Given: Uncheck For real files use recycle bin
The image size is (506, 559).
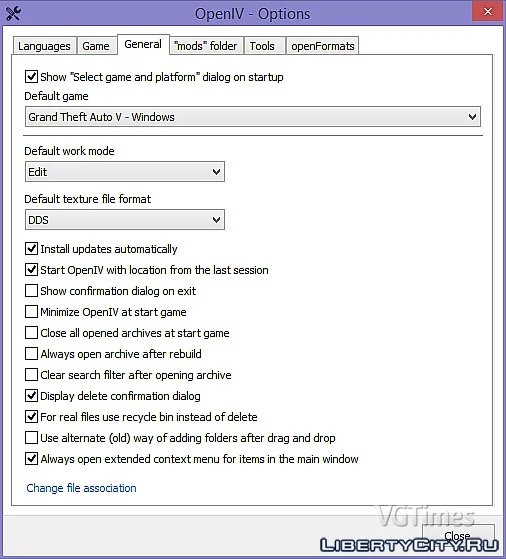Looking at the screenshot, I should [x=31, y=416].
